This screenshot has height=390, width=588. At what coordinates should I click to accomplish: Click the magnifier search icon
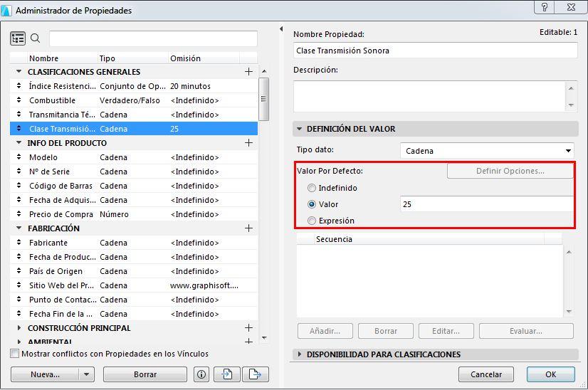36,38
